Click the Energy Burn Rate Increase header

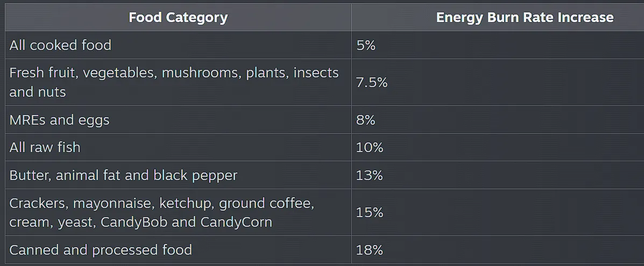(x=525, y=17)
